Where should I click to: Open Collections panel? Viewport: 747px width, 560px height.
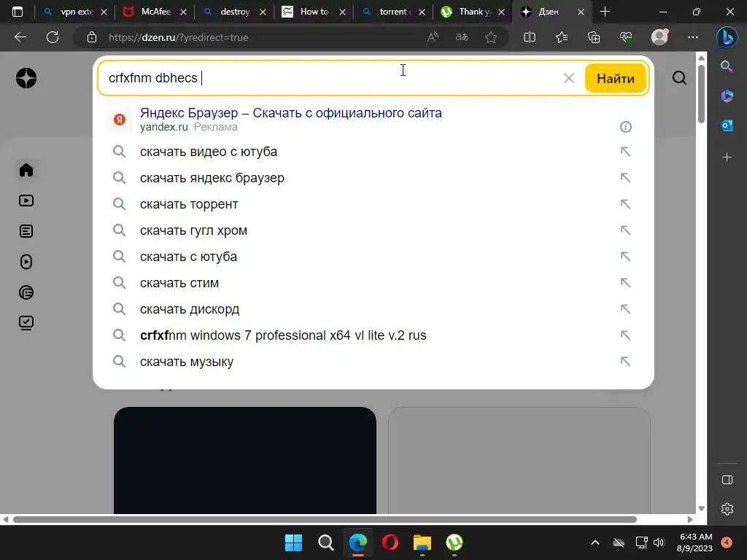click(x=594, y=37)
